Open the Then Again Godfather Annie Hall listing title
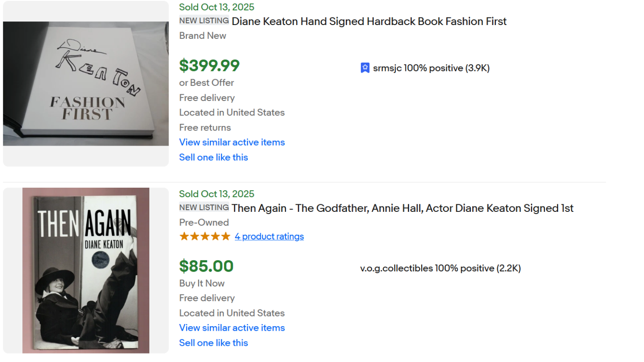The image size is (644, 362). 402,208
